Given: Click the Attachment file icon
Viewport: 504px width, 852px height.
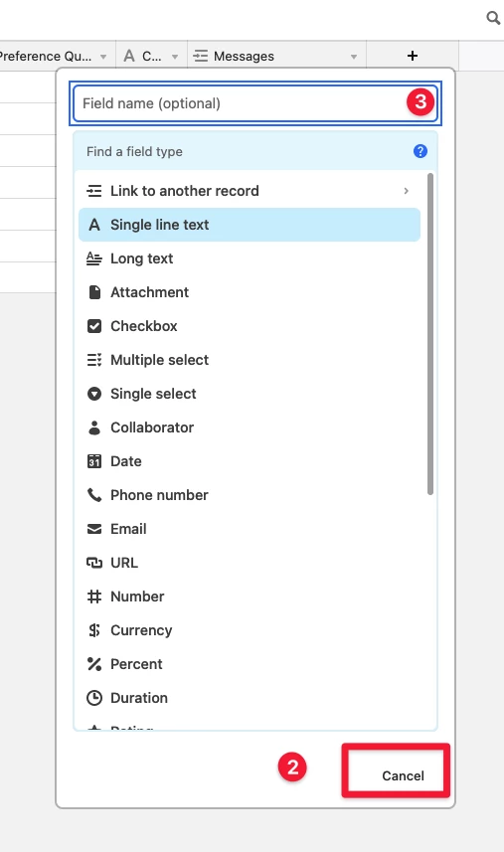Looking at the screenshot, I should click(94, 292).
